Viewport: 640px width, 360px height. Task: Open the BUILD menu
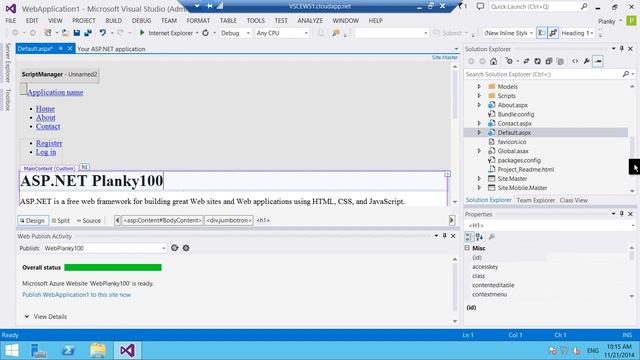coord(113,20)
